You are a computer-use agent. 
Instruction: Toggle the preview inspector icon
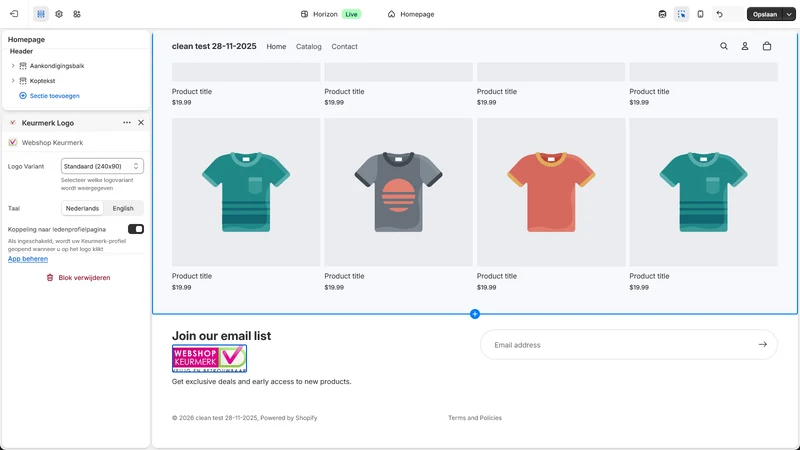[x=682, y=14]
